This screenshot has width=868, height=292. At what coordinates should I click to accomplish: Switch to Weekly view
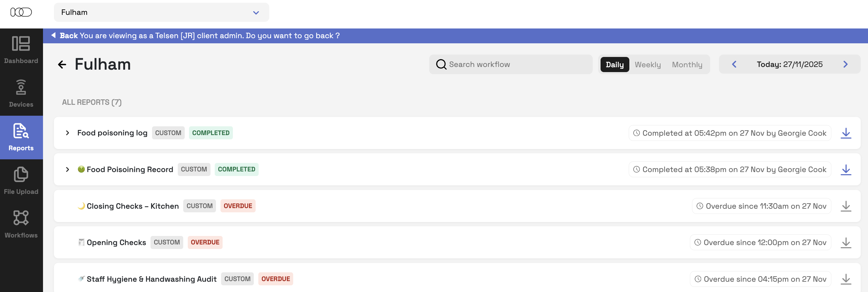tap(647, 65)
